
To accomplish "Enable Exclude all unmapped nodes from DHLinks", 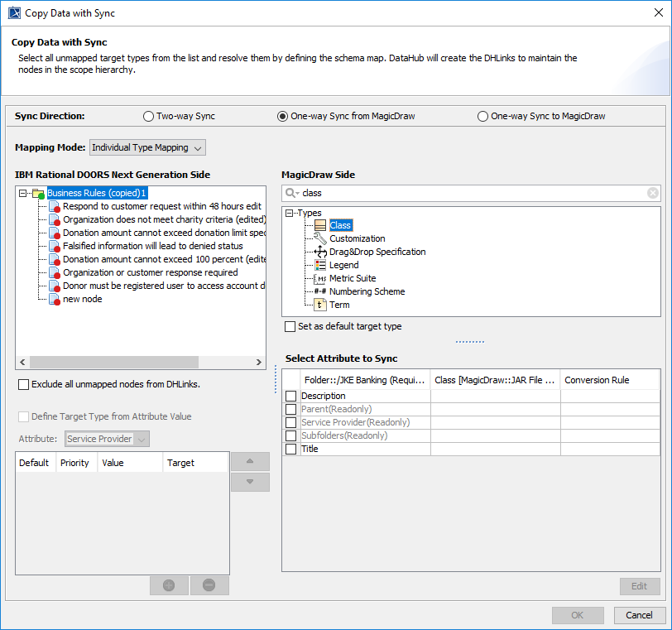I will (23, 384).
